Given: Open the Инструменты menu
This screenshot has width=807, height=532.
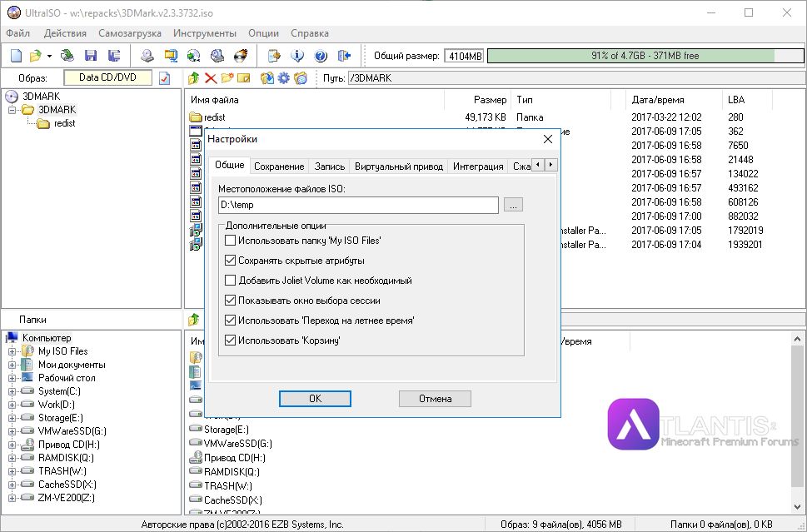Looking at the screenshot, I should 205,33.
